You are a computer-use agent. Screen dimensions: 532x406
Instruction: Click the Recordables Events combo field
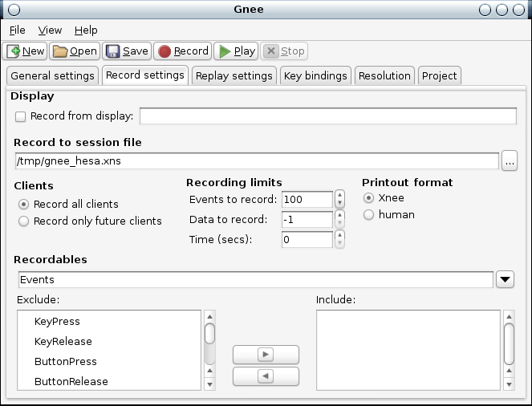pos(256,279)
